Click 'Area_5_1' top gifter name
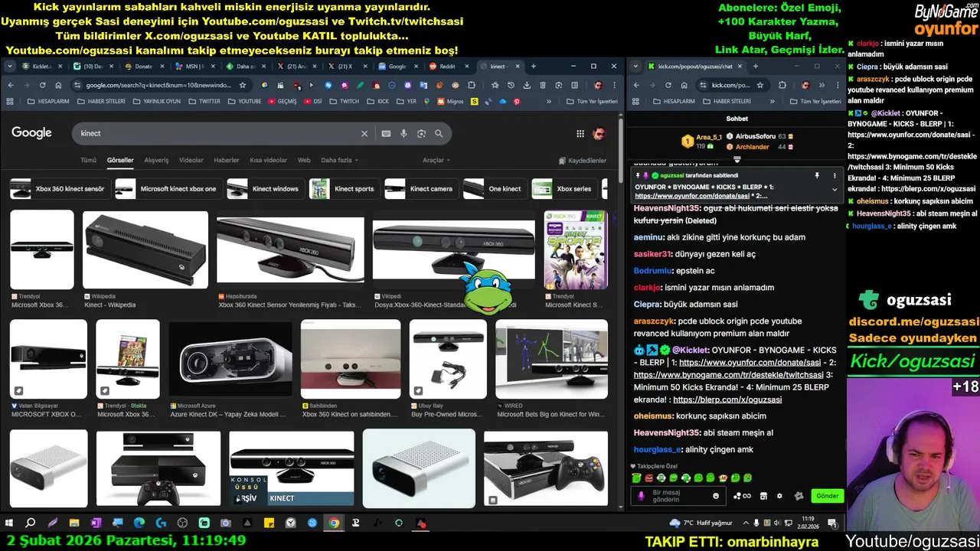This screenshot has width=980, height=551. coord(709,136)
